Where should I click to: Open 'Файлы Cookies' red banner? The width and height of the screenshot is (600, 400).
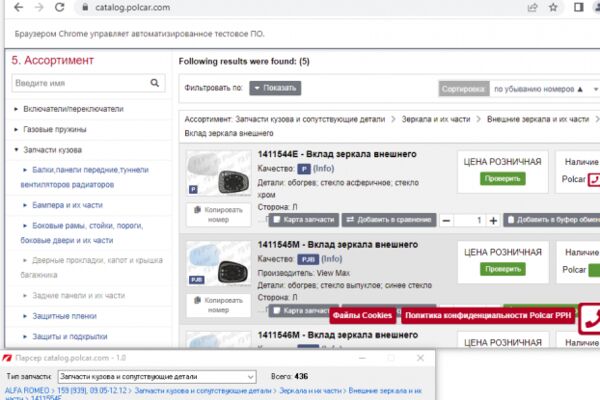click(x=362, y=315)
